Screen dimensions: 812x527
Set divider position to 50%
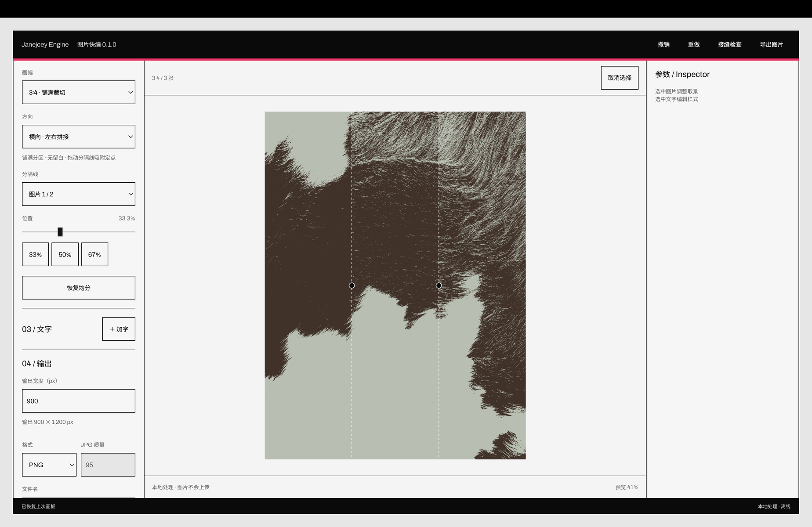click(x=65, y=255)
